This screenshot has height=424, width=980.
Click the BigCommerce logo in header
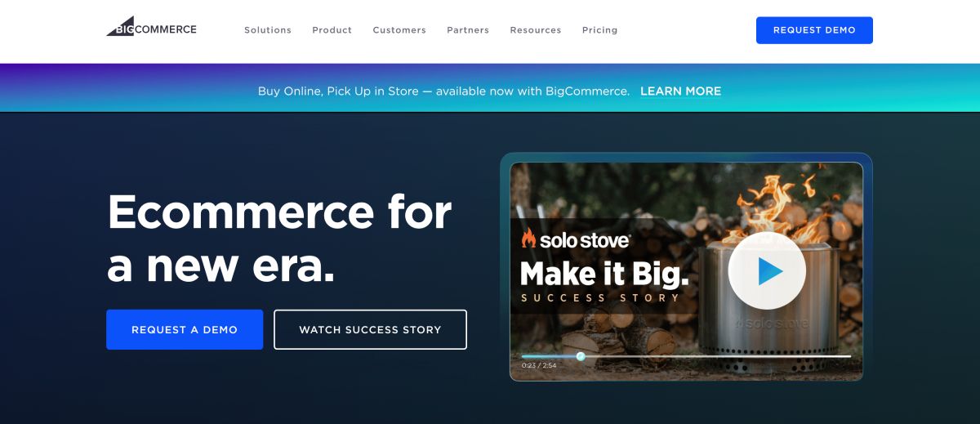pyautogui.click(x=151, y=26)
